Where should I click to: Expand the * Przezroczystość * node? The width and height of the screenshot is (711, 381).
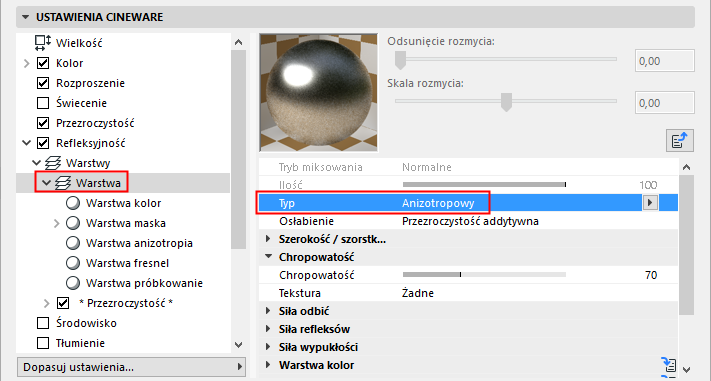(46, 303)
